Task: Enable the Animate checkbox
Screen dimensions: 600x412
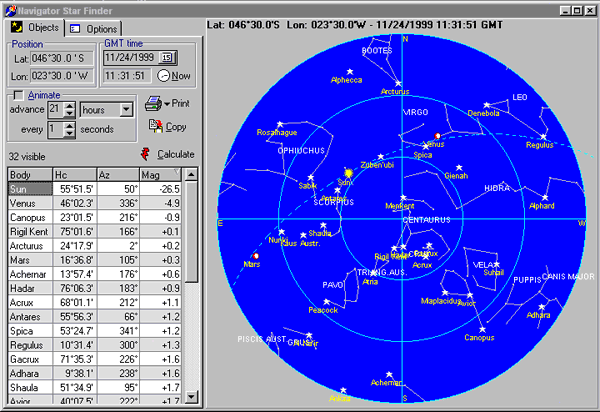Action: click(17, 96)
